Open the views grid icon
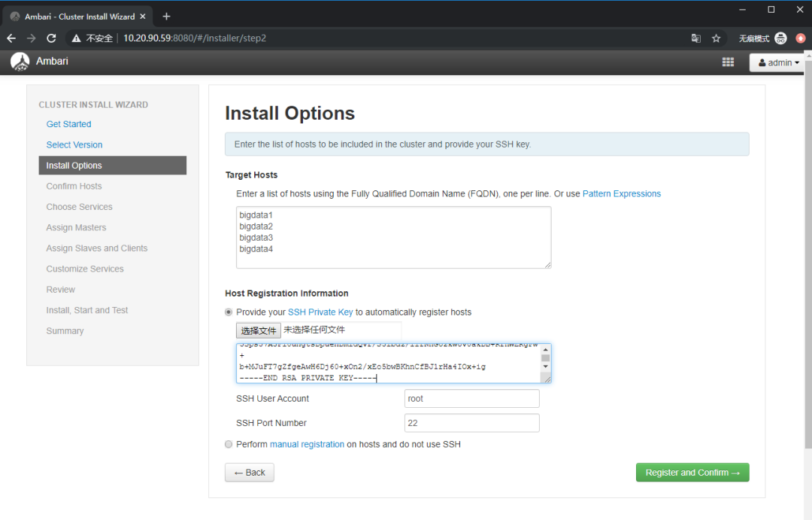The height and width of the screenshot is (520, 812). (x=728, y=62)
